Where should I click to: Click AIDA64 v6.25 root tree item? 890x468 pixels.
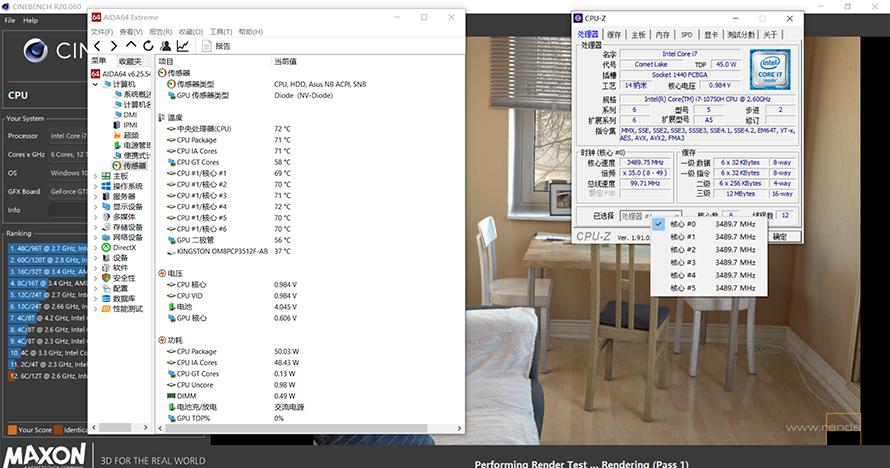tap(121, 74)
